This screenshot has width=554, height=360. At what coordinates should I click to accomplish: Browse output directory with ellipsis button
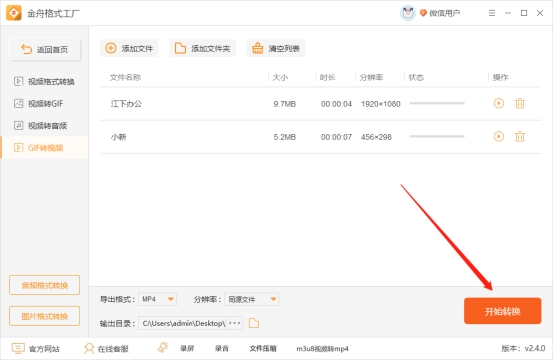click(x=235, y=323)
